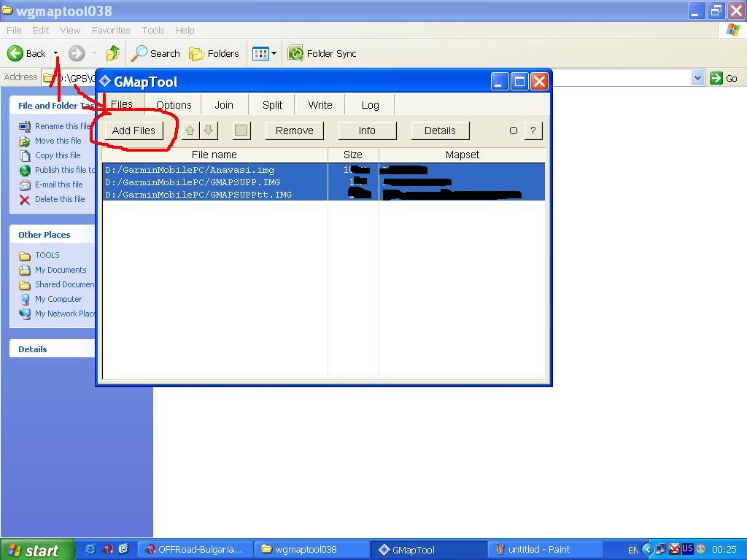The image size is (747, 560).
Task: Move selected file down with arrow button
Action: (x=208, y=131)
